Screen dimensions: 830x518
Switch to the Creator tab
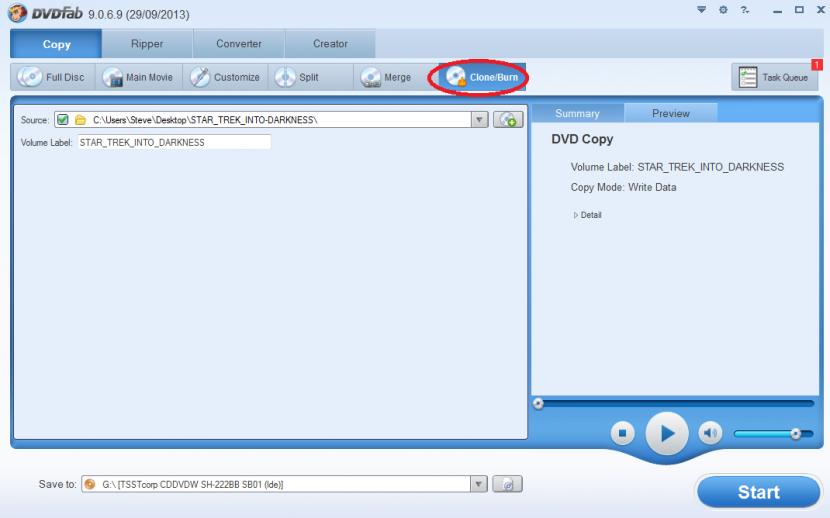click(x=330, y=44)
